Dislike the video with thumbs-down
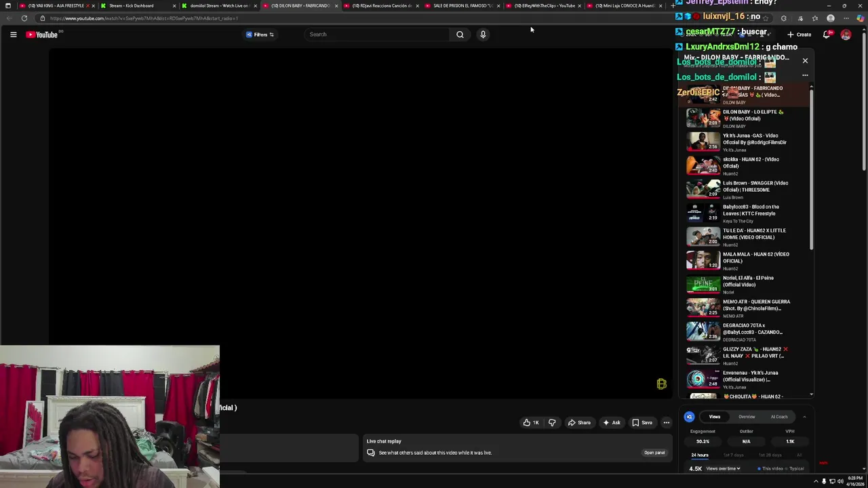868x488 pixels. coord(552,423)
